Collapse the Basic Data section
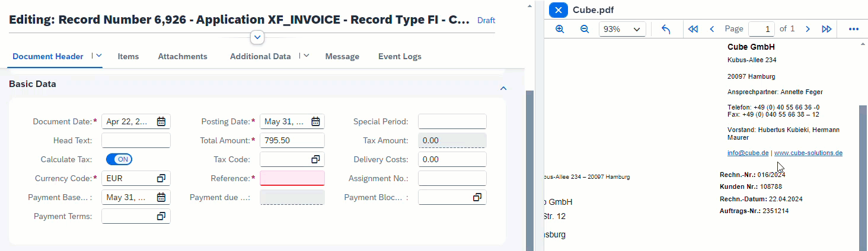This screenshot has height=251, width=868. (503, 88)
